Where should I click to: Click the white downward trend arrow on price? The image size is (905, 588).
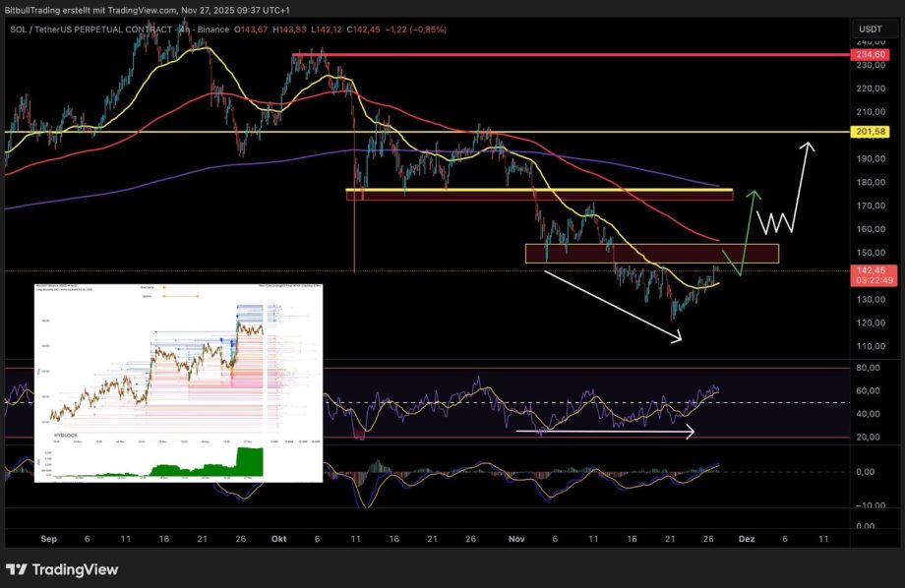(x=610, y=305)
